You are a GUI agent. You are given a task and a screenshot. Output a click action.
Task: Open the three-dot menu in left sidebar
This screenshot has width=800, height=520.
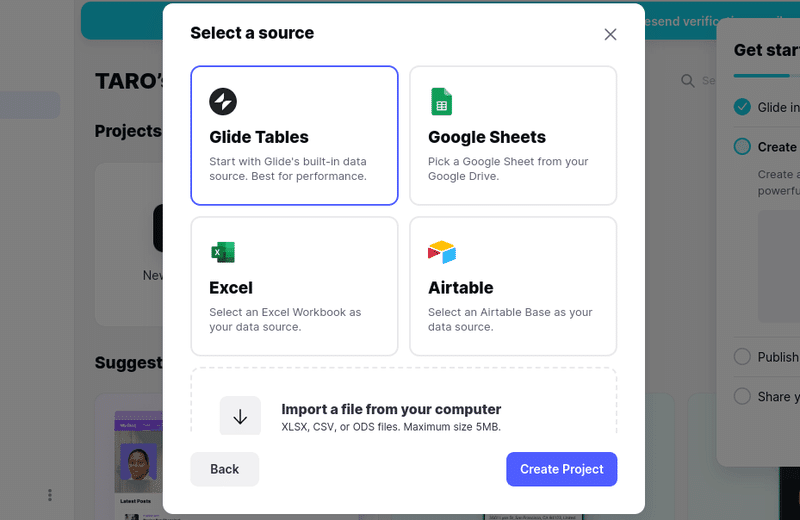(x=49, y=495)
